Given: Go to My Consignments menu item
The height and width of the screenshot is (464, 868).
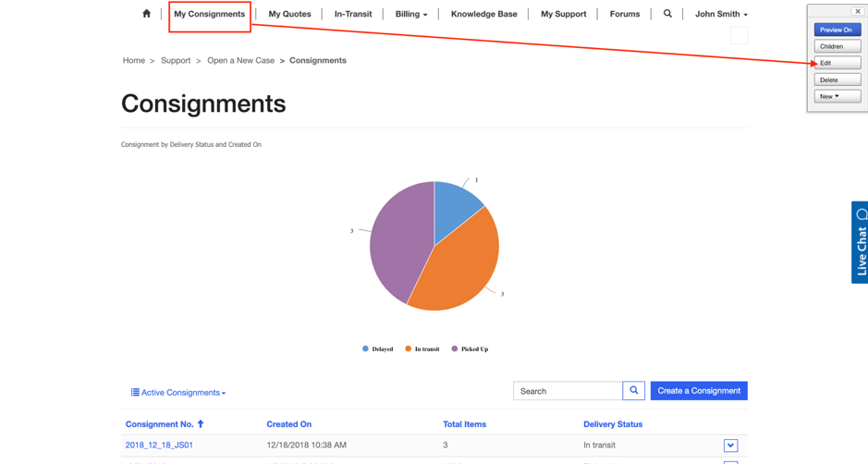Looking at the screenshot, I should [x=210, y=15].
